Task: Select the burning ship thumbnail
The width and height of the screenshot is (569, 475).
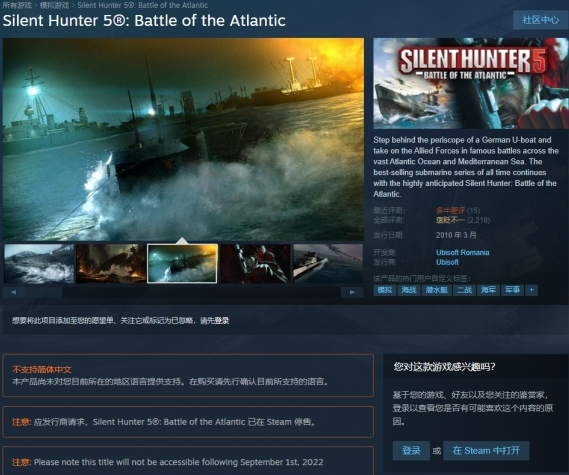Action: pos(111,264)
